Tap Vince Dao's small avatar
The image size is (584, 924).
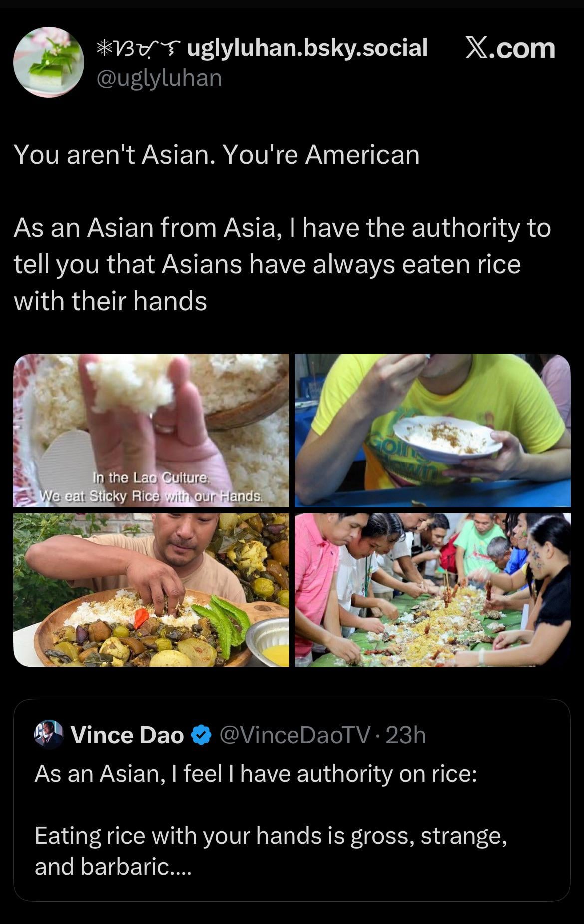tap(48, 735)
